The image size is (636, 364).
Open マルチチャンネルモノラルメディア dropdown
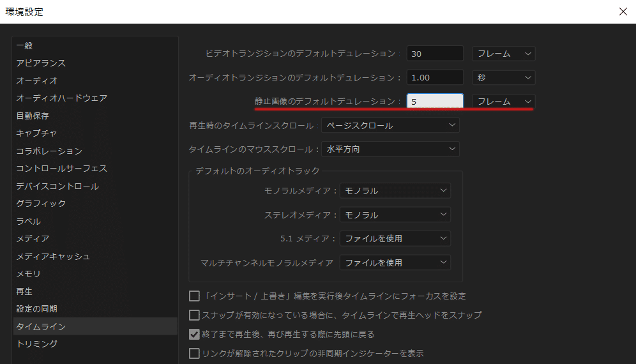(395, 262)
